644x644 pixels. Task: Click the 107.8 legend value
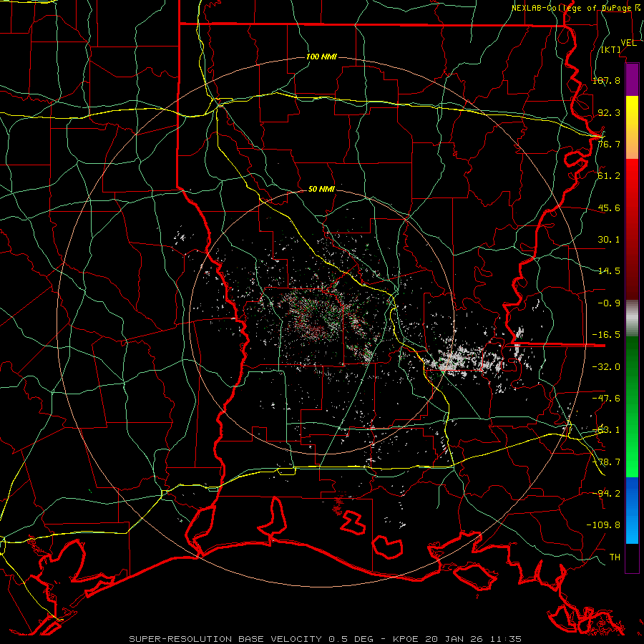[x=606, y=80]
